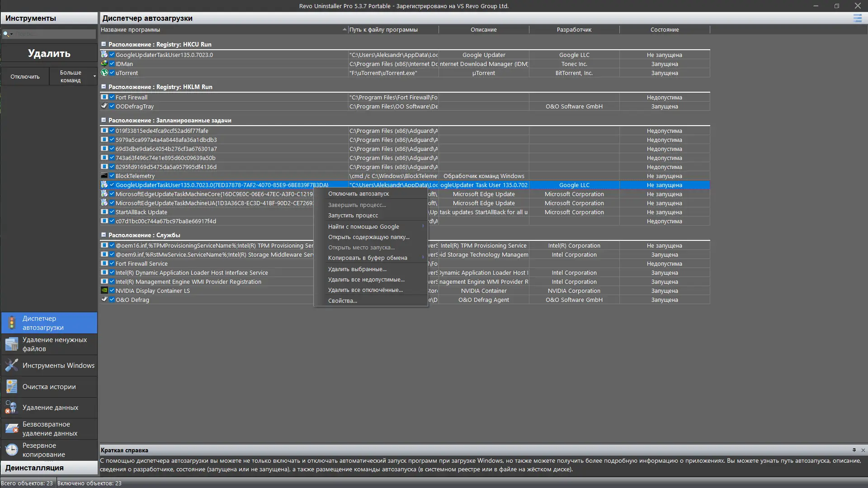Screen dimensions: 868x488
Task: Click the Отключить button
Action: coord(25,76)
